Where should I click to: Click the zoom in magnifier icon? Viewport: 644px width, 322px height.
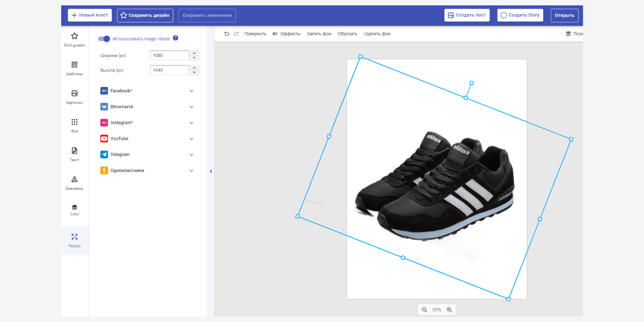(x=449, y=310)
